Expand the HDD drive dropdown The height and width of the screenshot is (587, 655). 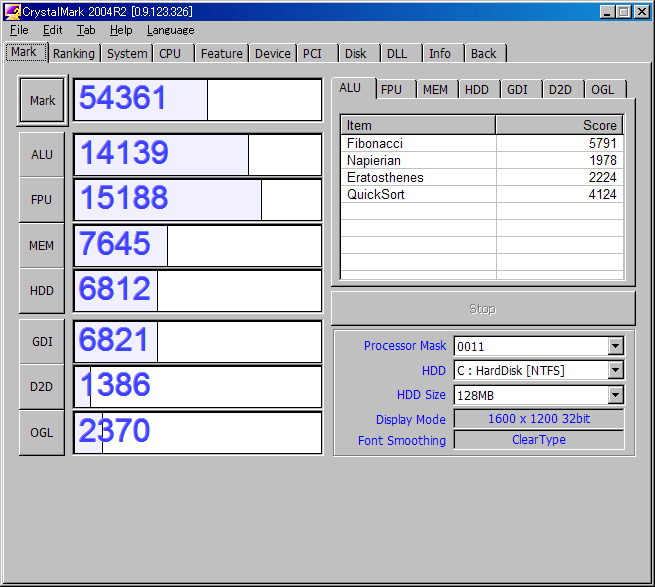click(x=616, y=370)
